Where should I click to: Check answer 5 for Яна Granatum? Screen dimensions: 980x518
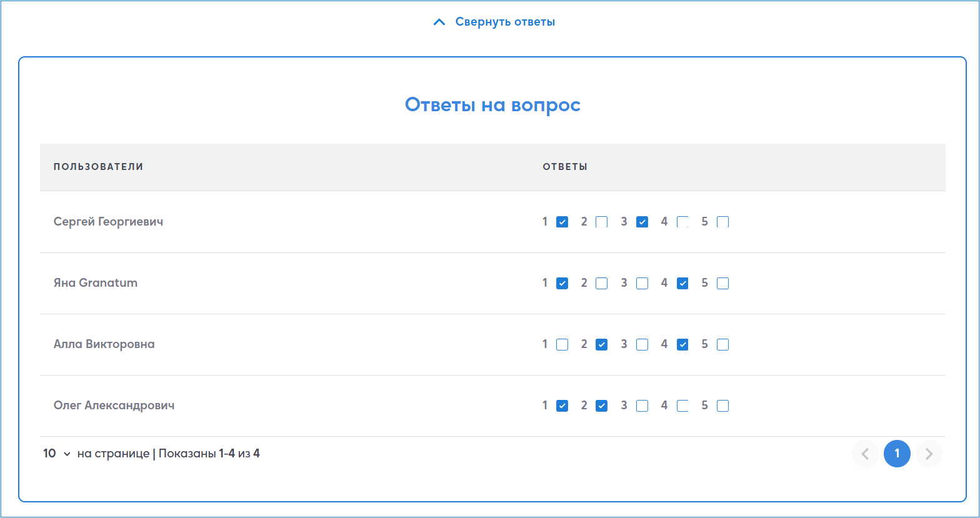(722, 283)
